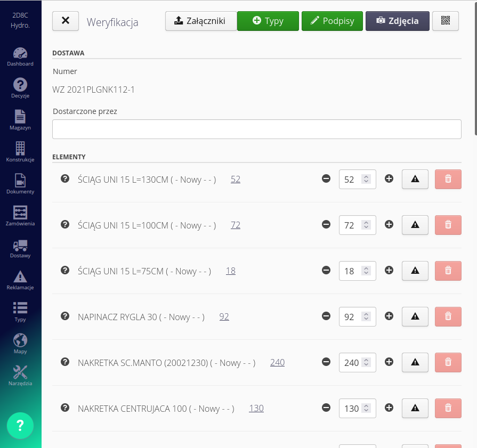This screenshot has width=477, height=448.
Task: Click help icon beside ŚCIĄG UNI 15 L=130CM
Action: tap(65, 179)
